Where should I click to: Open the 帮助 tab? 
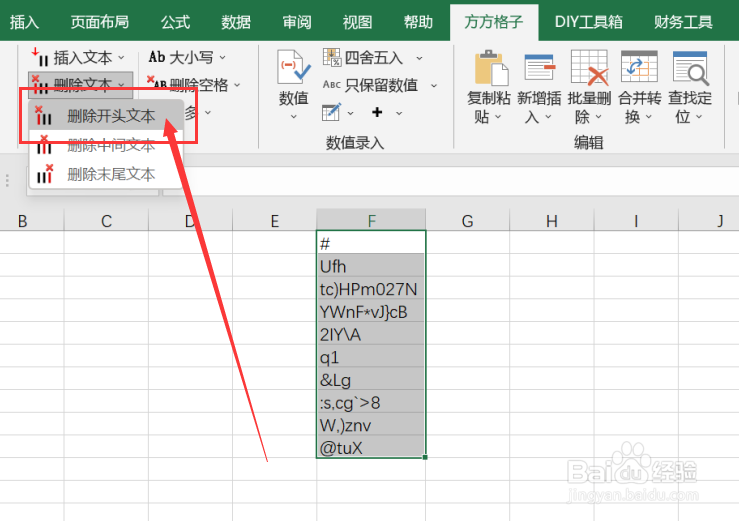(x=418, y=22)
